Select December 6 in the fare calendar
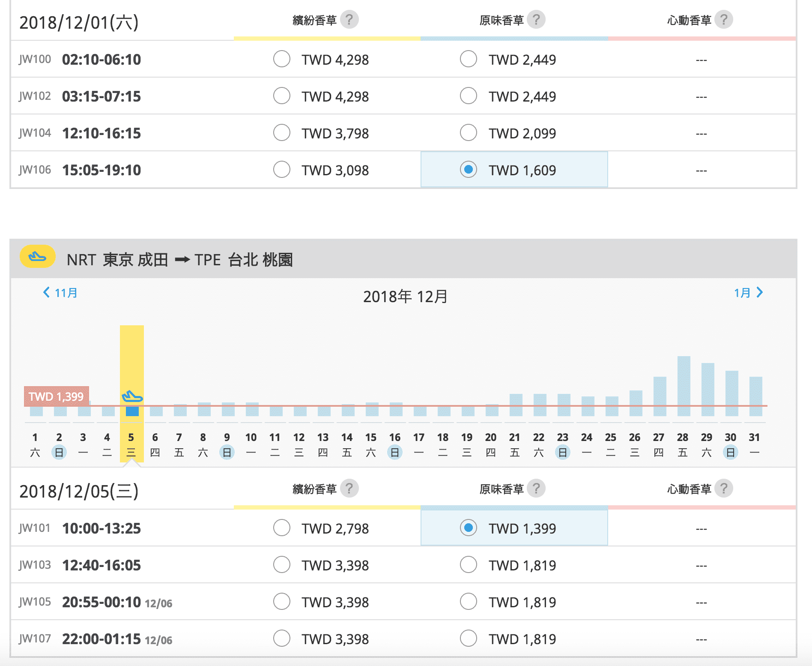 click(x=155, y=445)
